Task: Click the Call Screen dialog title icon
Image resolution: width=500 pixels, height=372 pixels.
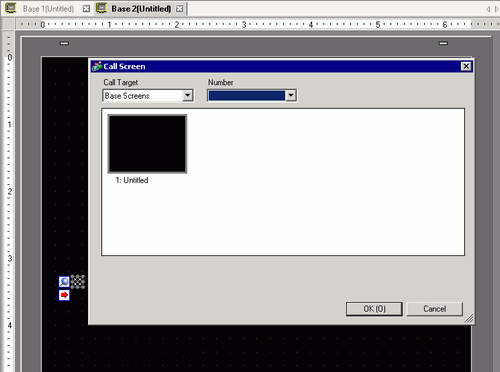Action: coord(97,66)
